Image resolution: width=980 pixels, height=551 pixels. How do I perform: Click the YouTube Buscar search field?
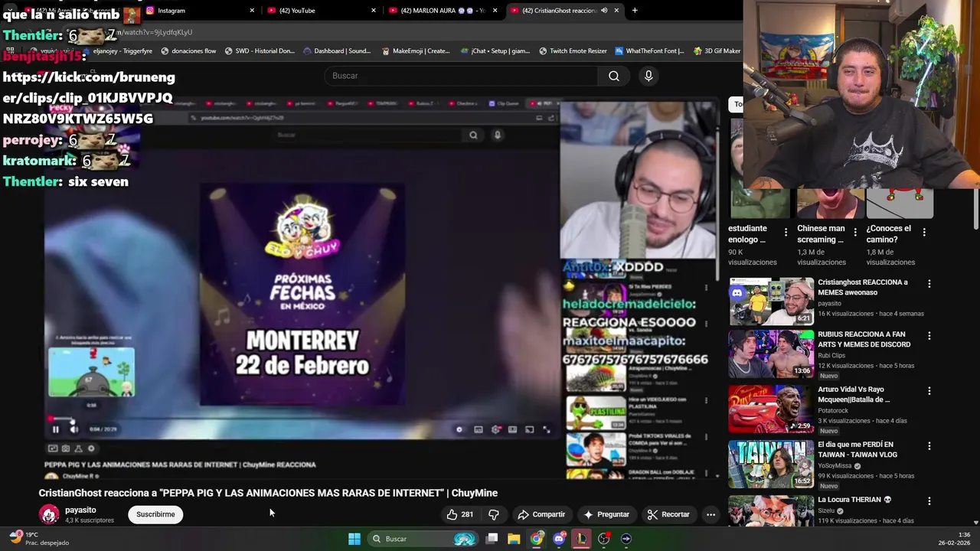pyautogui.click(x=462, y=76)
